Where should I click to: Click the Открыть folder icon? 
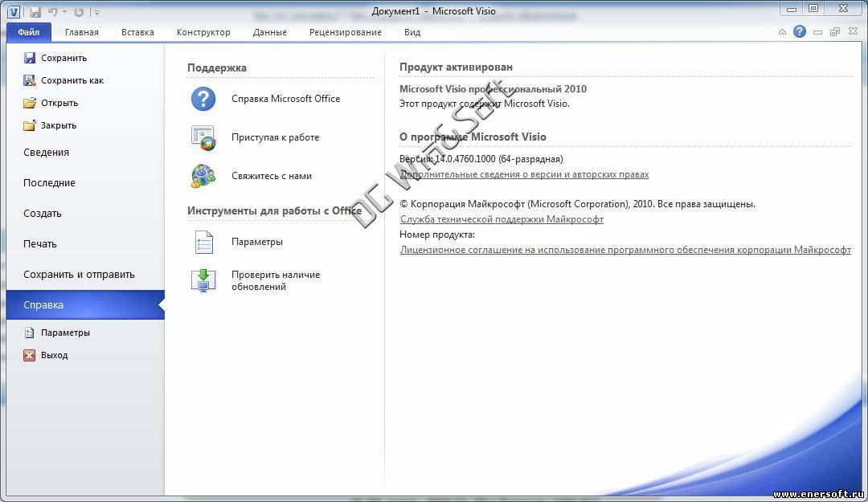pos(30,103)
